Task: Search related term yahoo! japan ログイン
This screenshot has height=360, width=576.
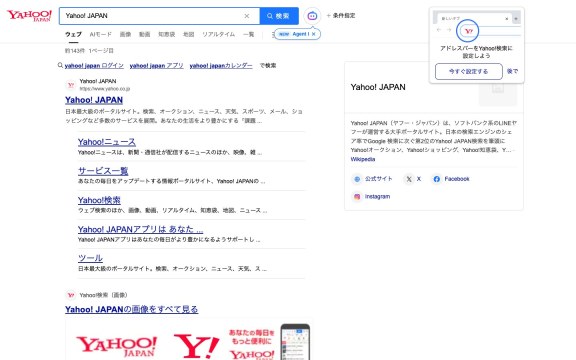Action: click(94, 65)
